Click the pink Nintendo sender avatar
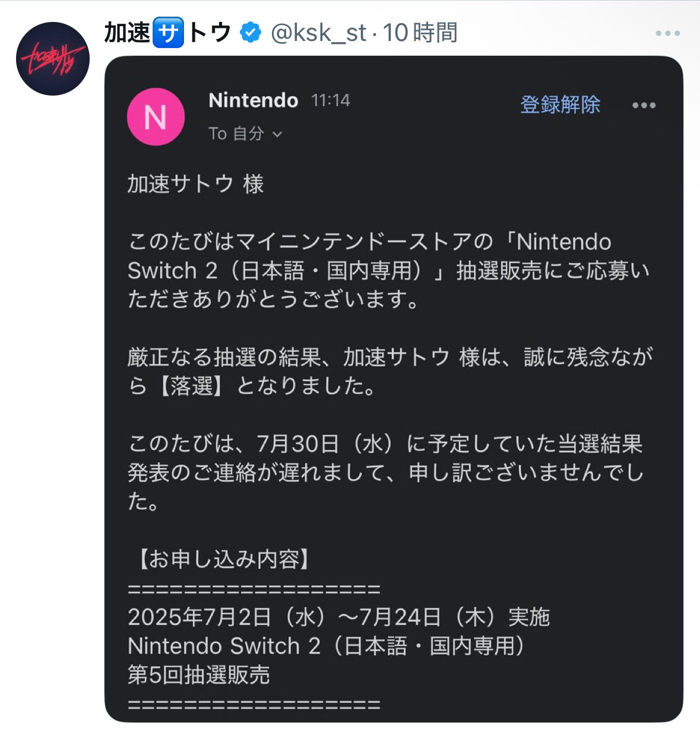 156,117
